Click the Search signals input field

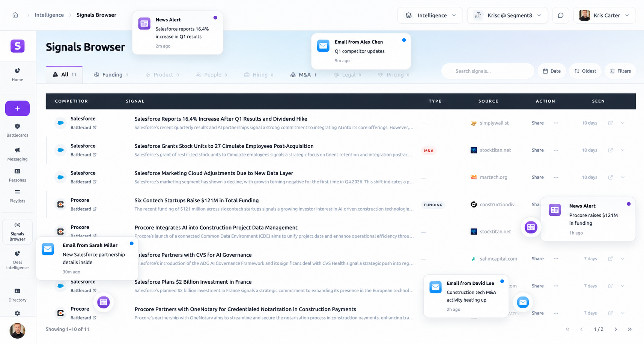tap(488, 71)
